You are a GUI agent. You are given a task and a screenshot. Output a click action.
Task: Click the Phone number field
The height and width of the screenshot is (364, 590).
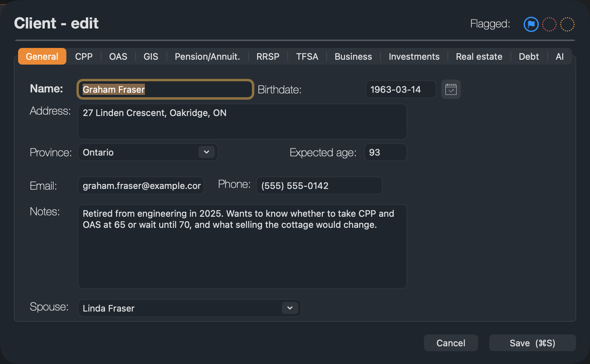(319, 185)
